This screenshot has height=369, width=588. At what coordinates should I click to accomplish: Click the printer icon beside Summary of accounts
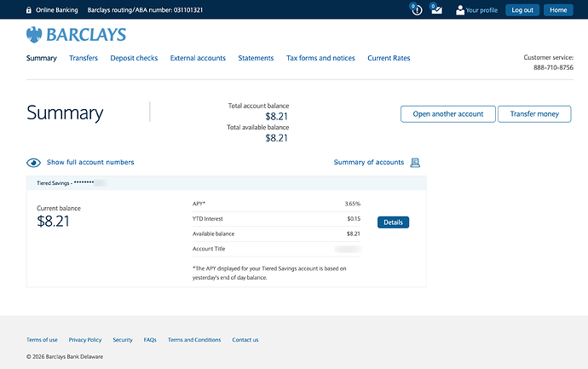coord(415,163)
